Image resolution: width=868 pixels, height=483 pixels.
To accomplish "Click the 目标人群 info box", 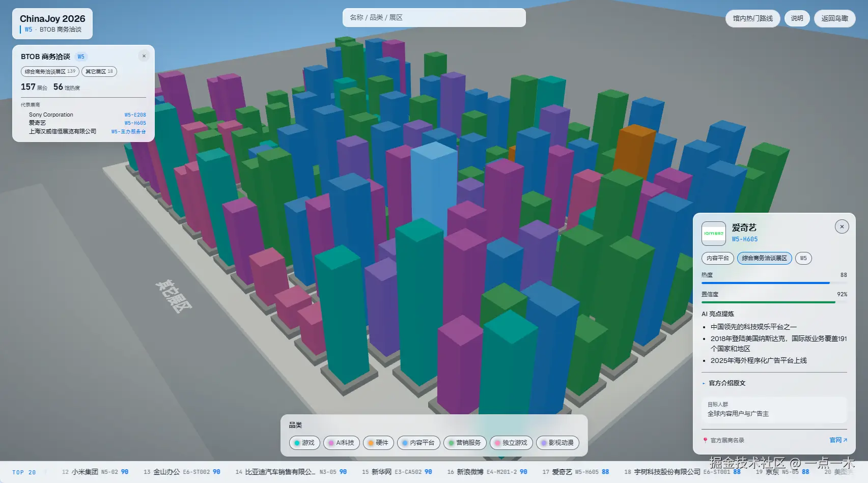I will [x=774, y=410].
